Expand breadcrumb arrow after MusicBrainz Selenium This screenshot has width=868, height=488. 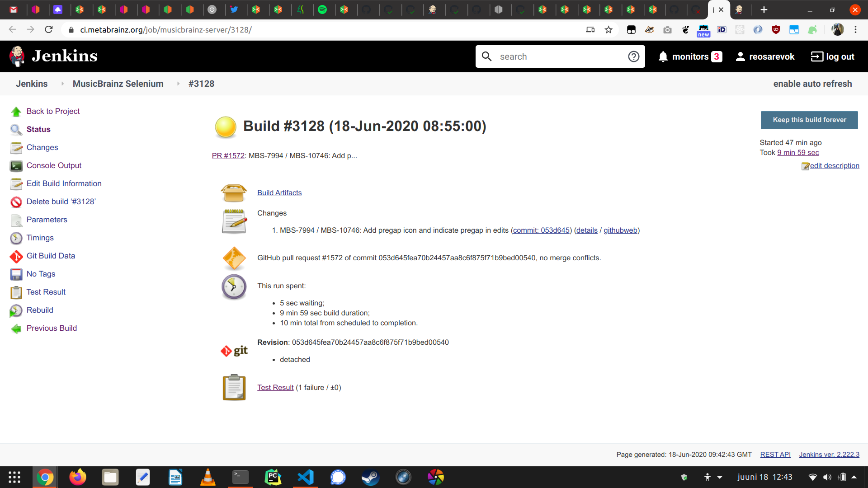[x=178, y=84]
